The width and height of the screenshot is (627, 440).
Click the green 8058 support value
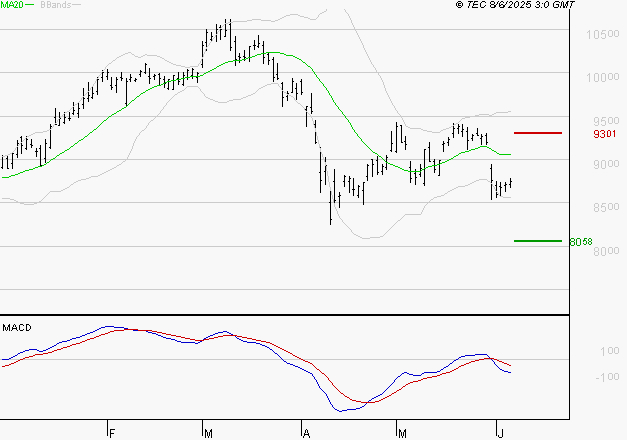pos(581,242)
